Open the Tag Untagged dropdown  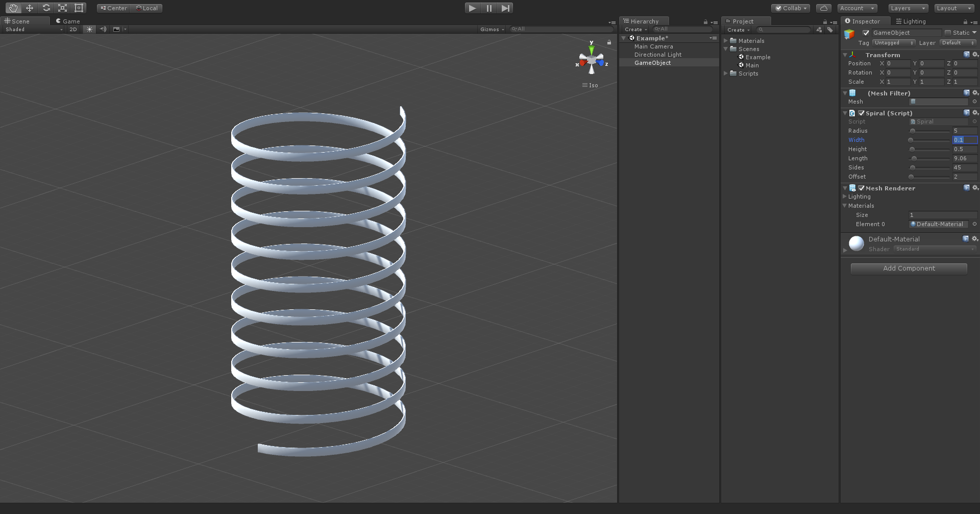pos(894,43)
